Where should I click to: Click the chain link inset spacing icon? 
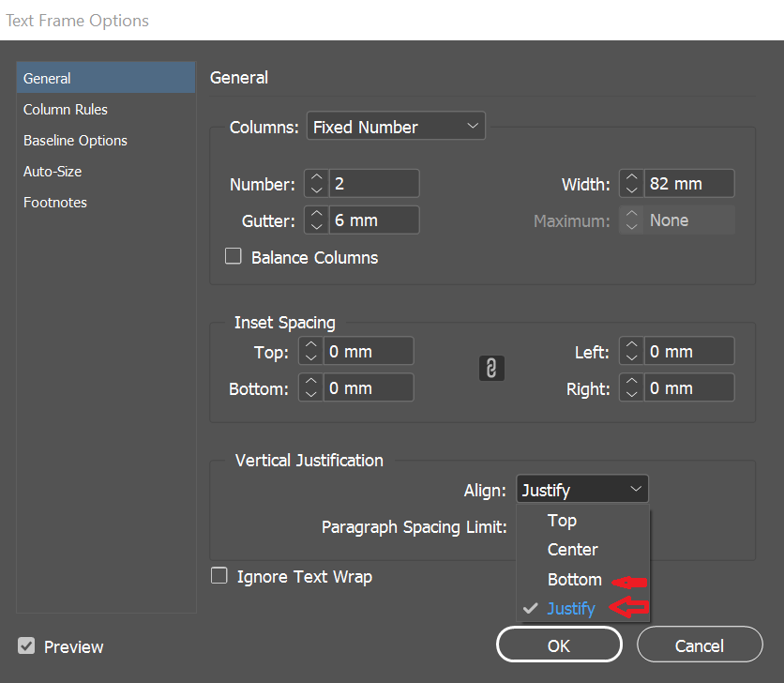click(x=491, y=369)
